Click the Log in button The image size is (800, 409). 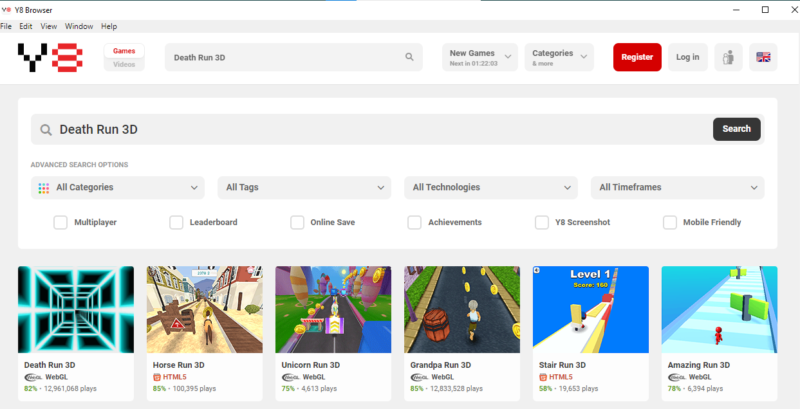(688, 57)
